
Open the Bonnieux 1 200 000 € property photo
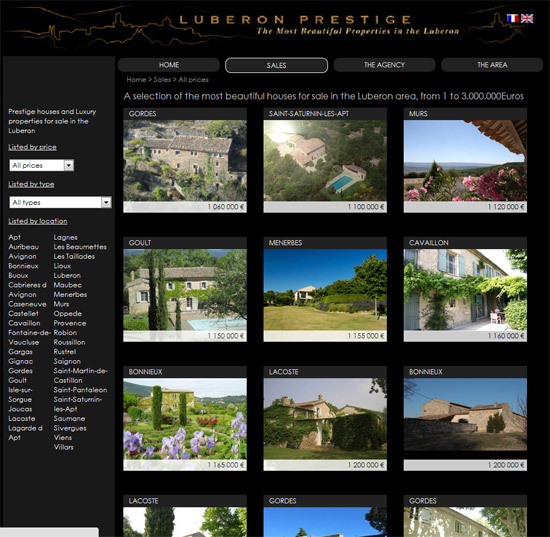click(465, 414)
